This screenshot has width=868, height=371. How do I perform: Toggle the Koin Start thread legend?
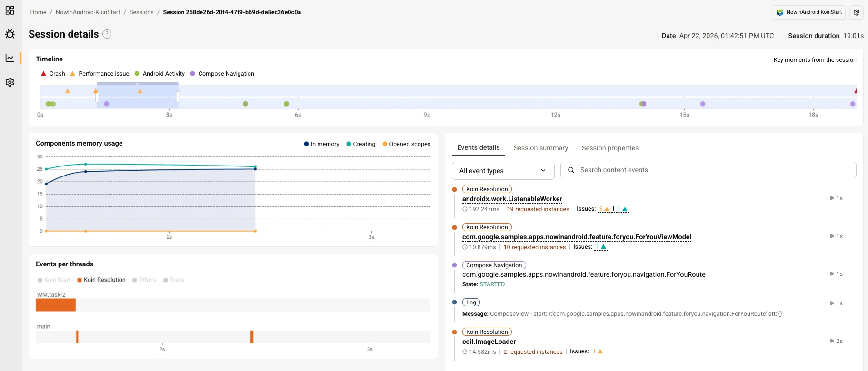click(54, 280)
